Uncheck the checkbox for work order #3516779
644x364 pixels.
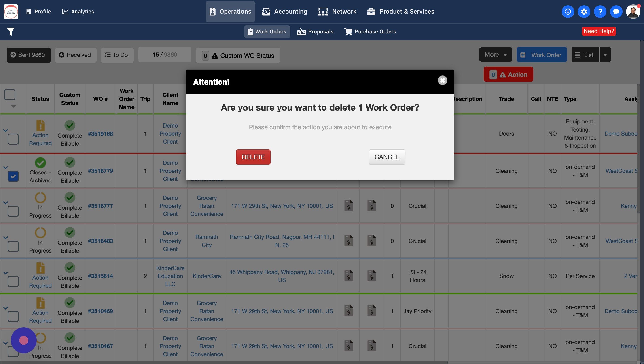click(x=13, y=176)
